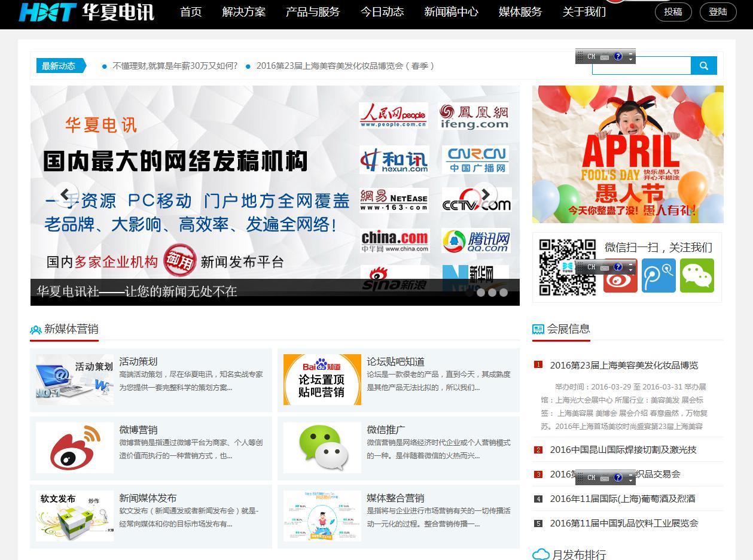Open the 微信推广 title link
The height and width of the screenshot is (560, 753).
point(386,430)
